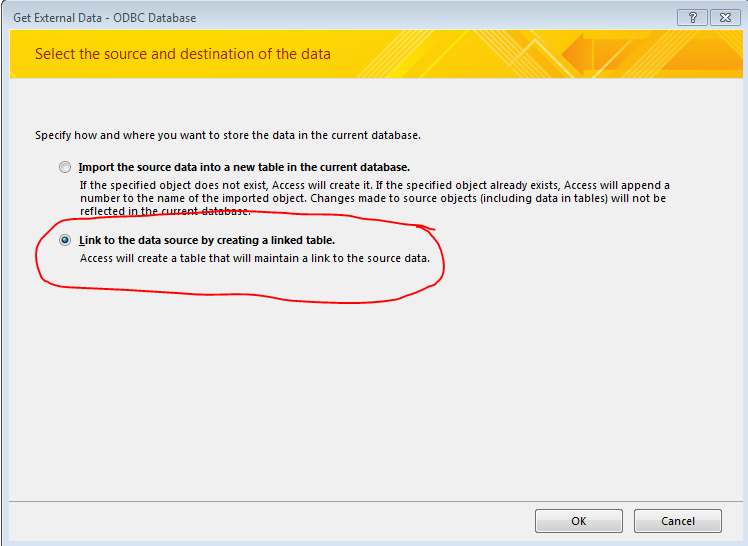Click the separator line above the OK button
The image size is (748, 546).
coord(376,501)
